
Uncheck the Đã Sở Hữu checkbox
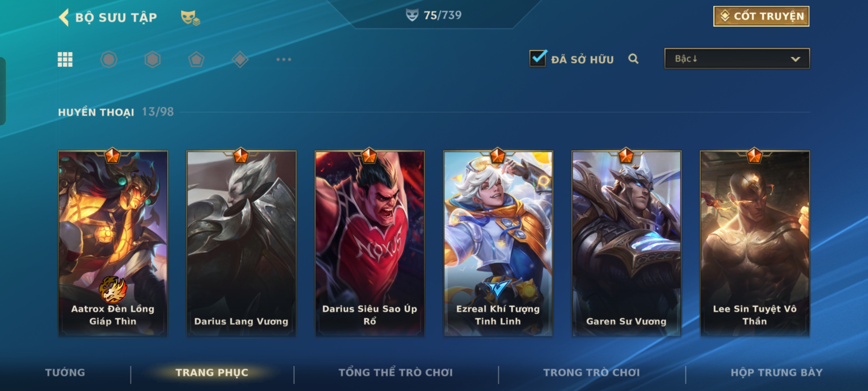click(x=538, y=58)
